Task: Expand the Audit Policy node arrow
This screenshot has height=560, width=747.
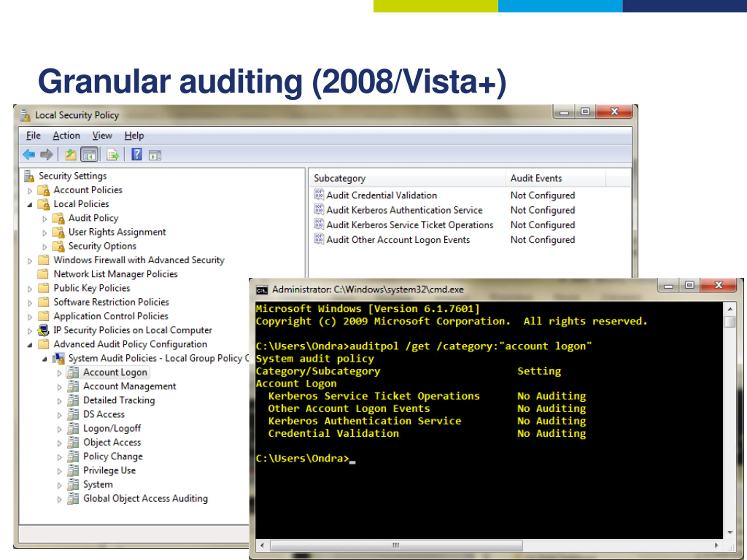Action: (45, 219)
